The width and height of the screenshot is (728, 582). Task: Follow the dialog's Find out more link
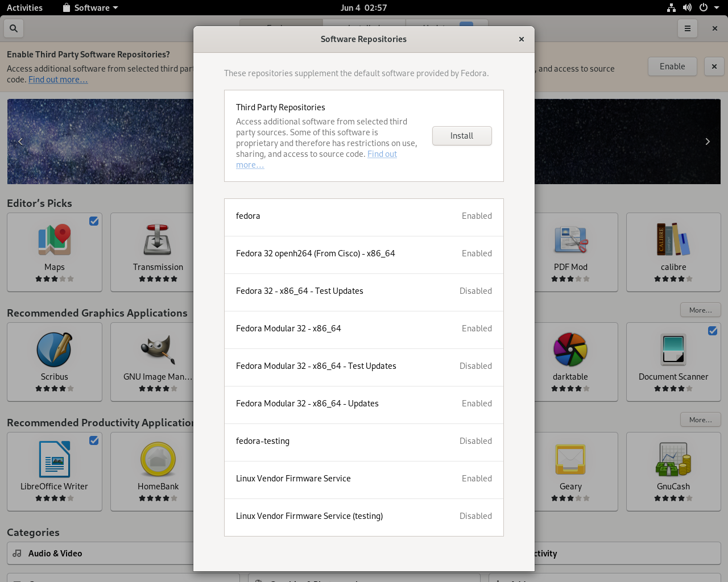pyautogui.click(x=382, y=154)
